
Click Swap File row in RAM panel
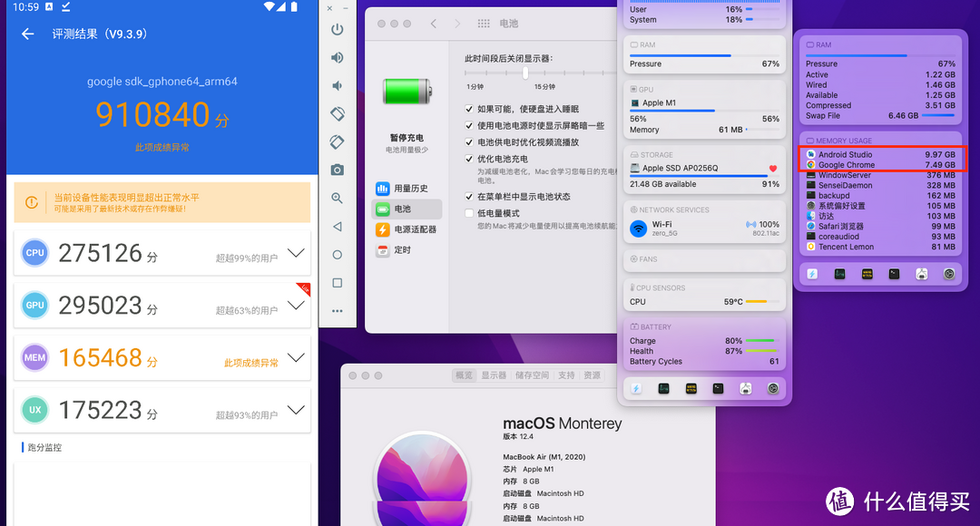(x=880, y=115)
